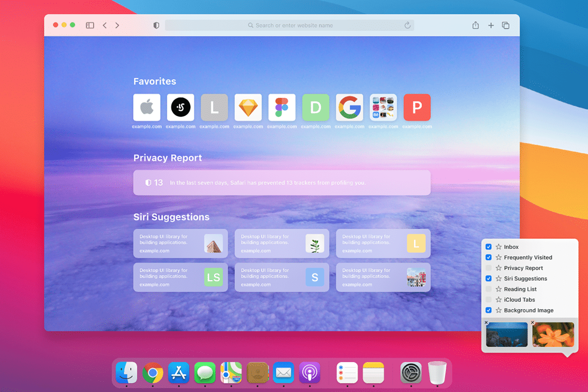Uncheck the Frequently Visited checkbox
Screen dimensions: 588x392
tap(489, 257)
